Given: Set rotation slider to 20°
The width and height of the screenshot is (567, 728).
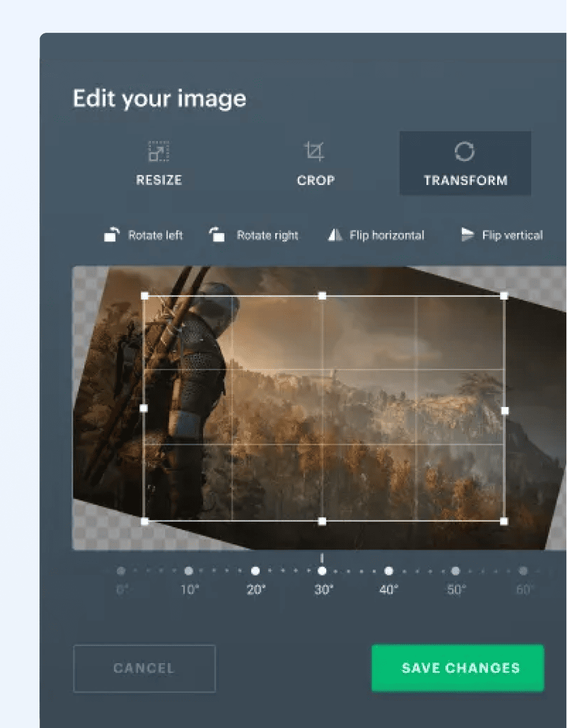Looking at the screenshot, I should (x=255, y=571).
